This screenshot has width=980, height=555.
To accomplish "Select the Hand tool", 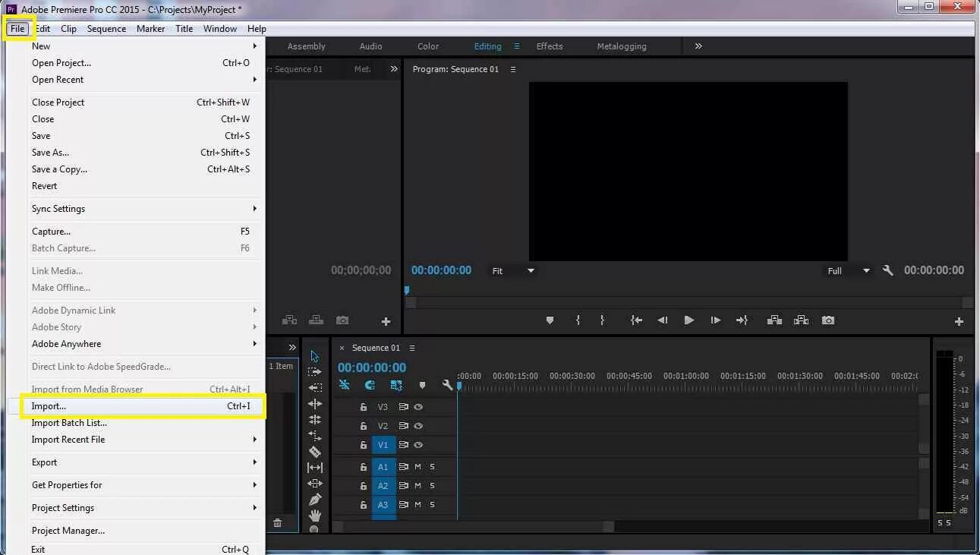I will coord(314,516).
